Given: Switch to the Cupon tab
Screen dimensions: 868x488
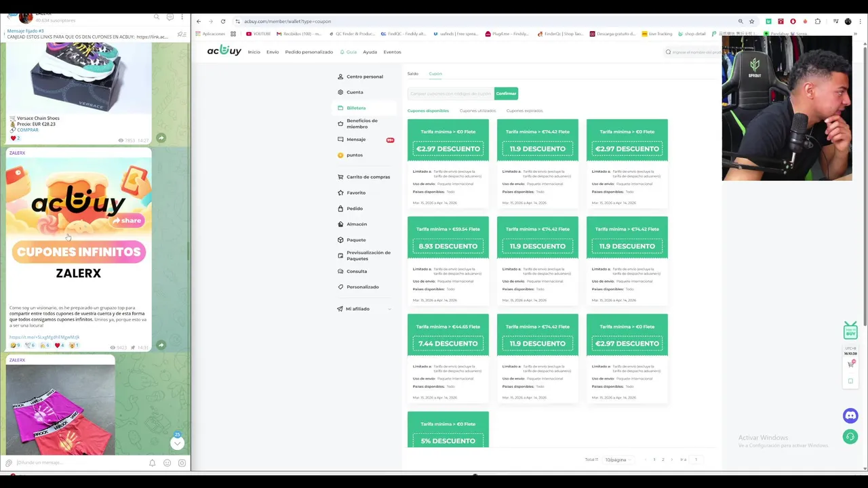Looking at the screenshot, I should pos(435,73).
